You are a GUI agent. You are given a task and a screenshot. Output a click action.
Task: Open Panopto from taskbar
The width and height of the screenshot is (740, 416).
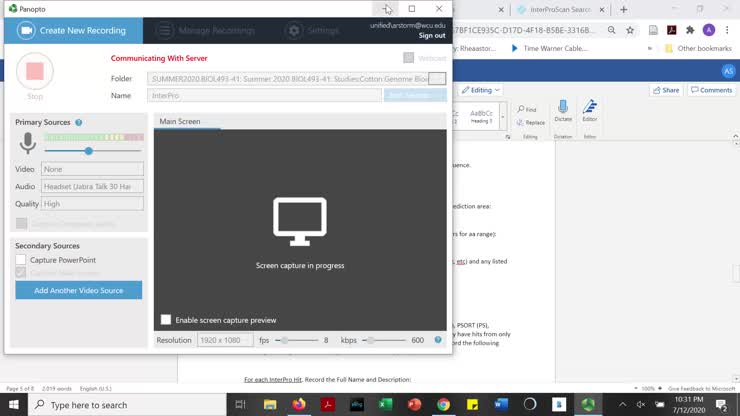click(588, 405)
